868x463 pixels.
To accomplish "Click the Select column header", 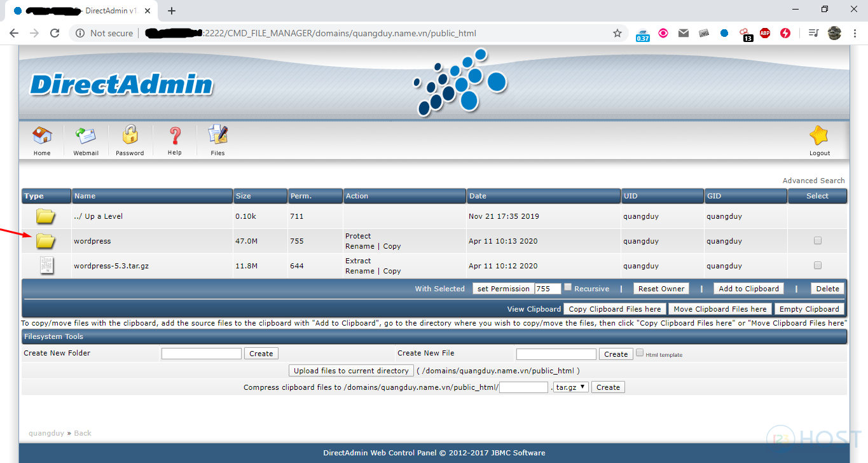I will pyautogui.click(x=818, y=196).
